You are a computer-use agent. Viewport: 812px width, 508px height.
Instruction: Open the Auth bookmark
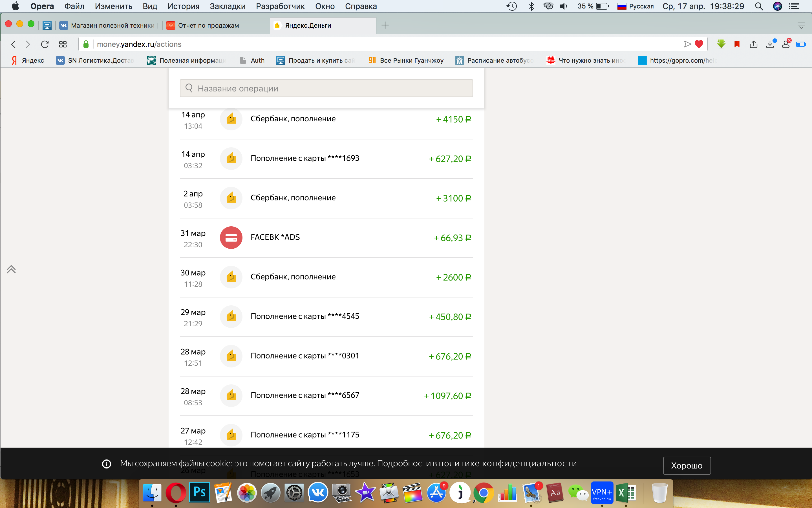(252, 60)
